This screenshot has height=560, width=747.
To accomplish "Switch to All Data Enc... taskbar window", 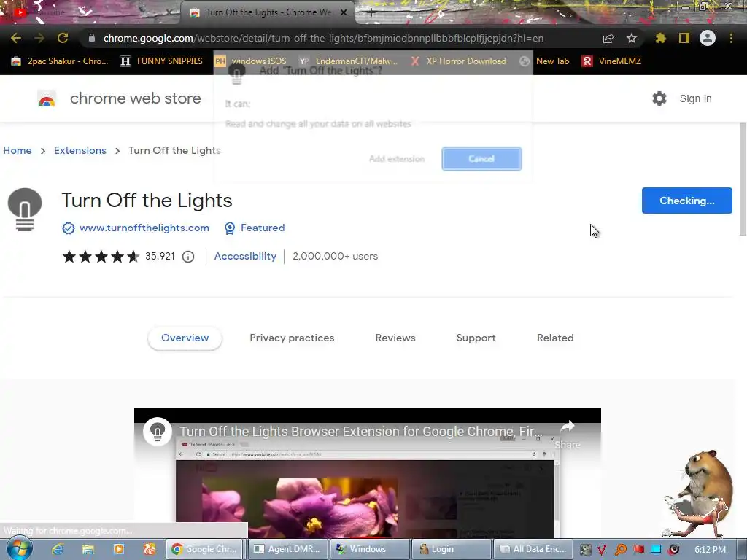I will pos(533,549).
